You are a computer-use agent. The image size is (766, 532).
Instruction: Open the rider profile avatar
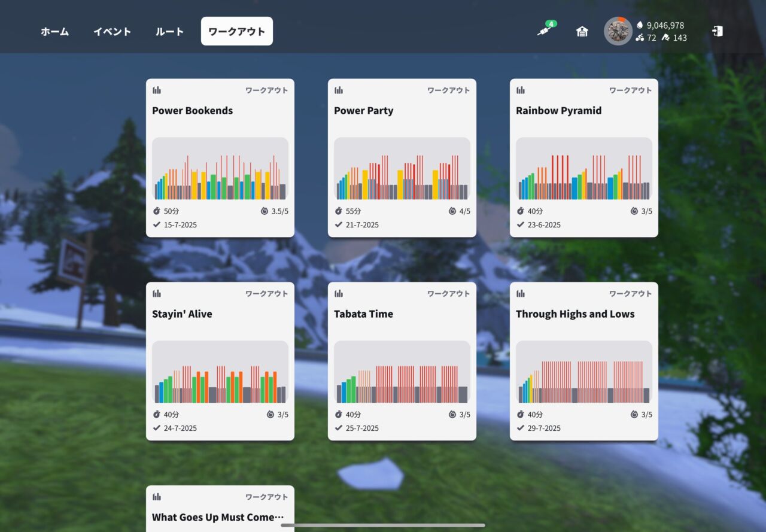(x=618, y=31)
